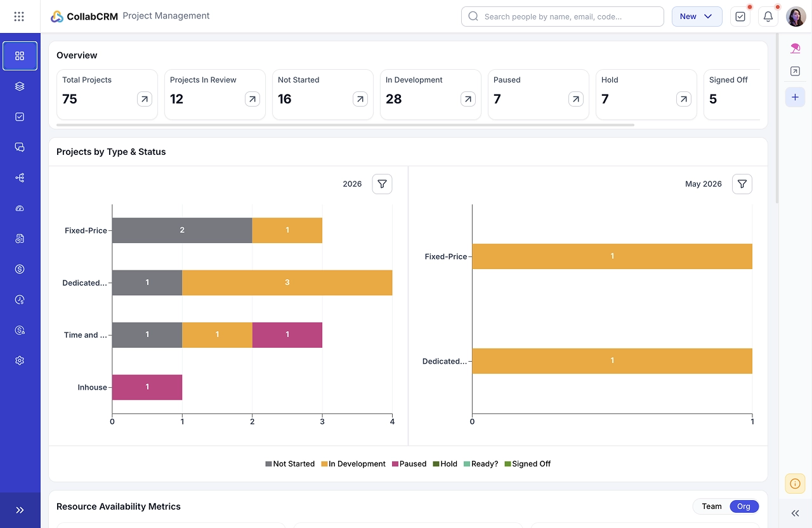The image size is (812, 528).
Task: Open the settings gear in the sidebar
Action: pos(20,360)
